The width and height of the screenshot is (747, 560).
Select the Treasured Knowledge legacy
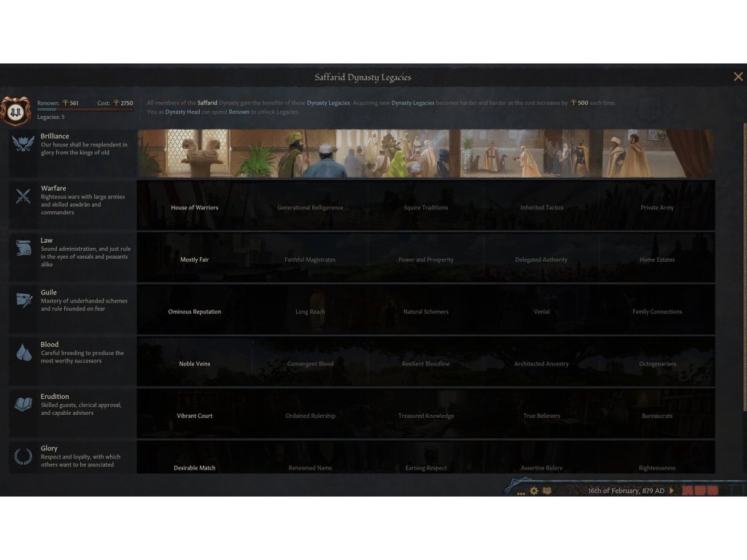tap(426, 416)
